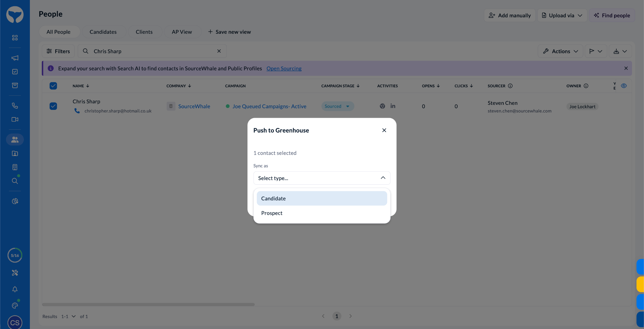Sort by the Campaign Stage column header
Image resolution: width=644 pixels, height=329 pixels.
click(341, 86)
